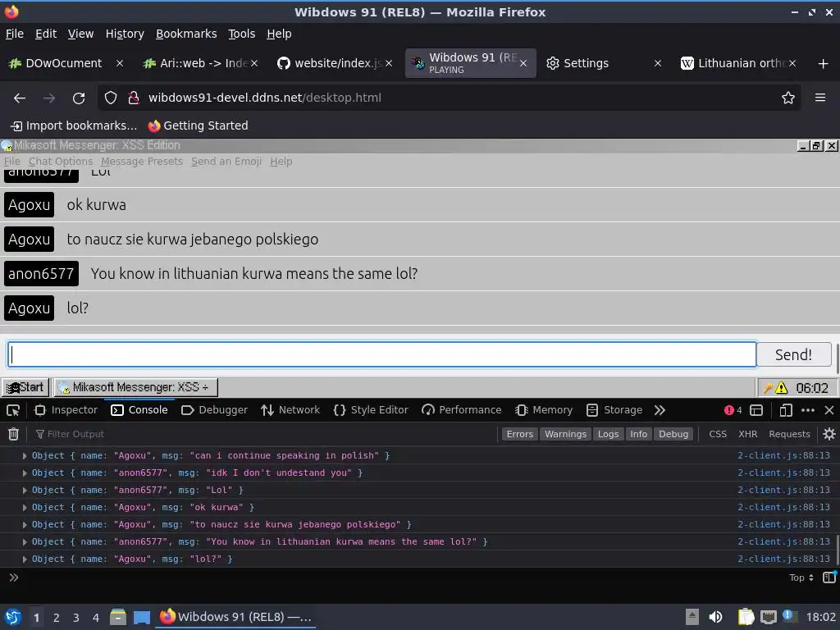The width and height of the screenshot is (840, 630).
Task: Activate the element picker in devtools
Action: point(13,410)
